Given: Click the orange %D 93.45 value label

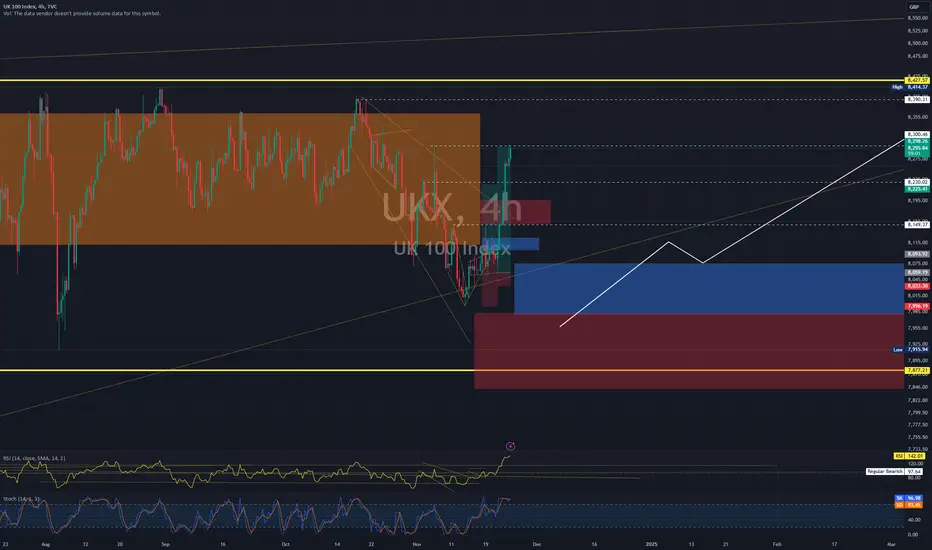Looking at the screenshot, I should (x=909, y=505).
